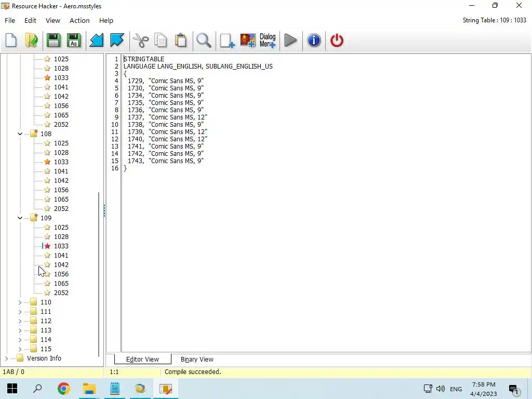The width and height of the screenshot is (532, 399).
Task: Expand the 111 folder node
Action: tap(20, 312)
